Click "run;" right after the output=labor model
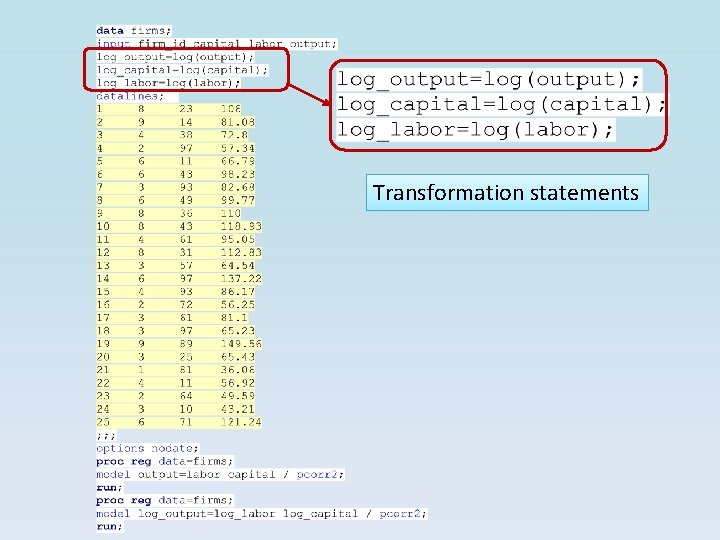This screenshot has height=540, width=720. point(109,487)
